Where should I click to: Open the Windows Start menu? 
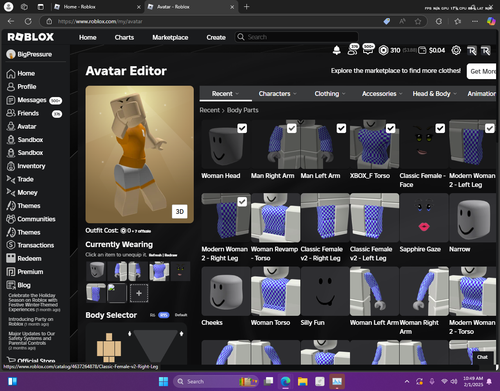[163, 381]
